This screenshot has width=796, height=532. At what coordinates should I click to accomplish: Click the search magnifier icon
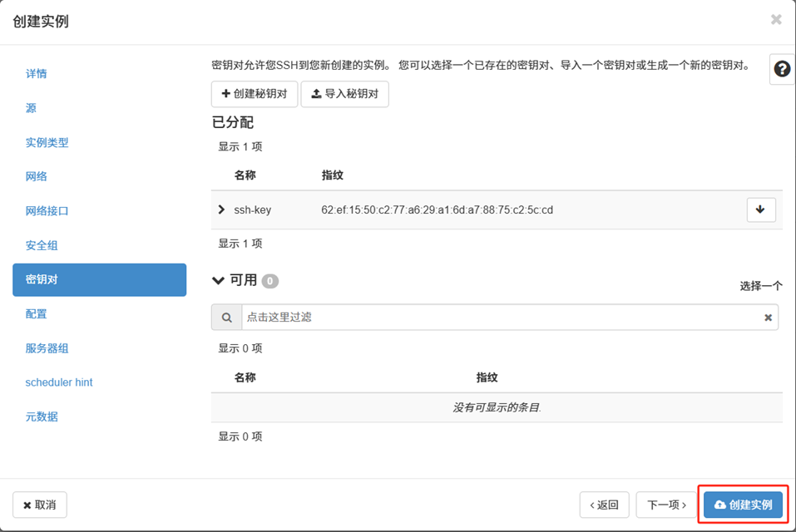[227, 318]
